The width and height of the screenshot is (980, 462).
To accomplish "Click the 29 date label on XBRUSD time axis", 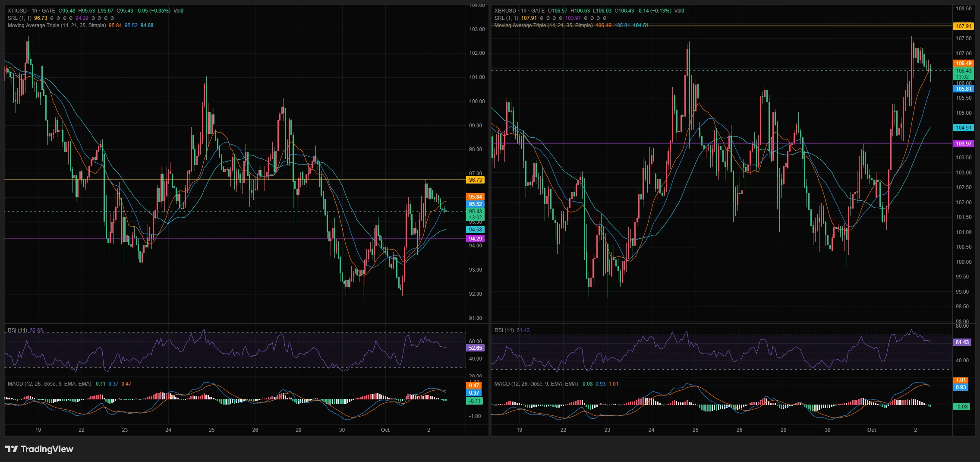I will tap(784, 430).
